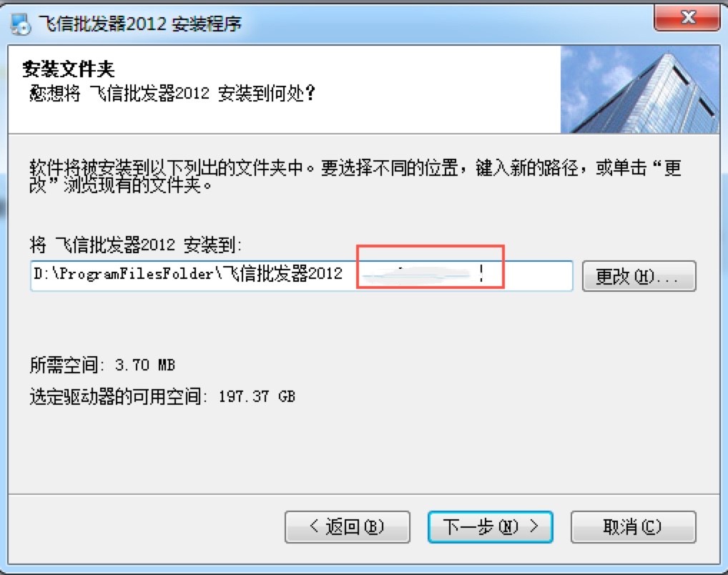Click the 197.37 GB free space value
The width and height of the screenshot is (728, 575).
257,397
